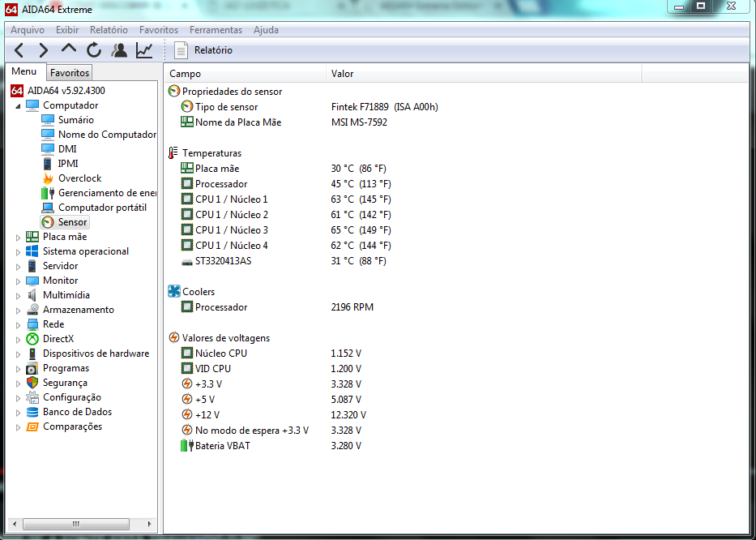
Task: Expand the Configuração tree node
Action: 18,397
